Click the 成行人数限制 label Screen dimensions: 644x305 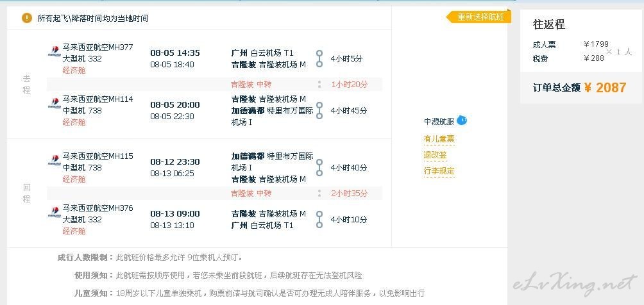point(85,258)
